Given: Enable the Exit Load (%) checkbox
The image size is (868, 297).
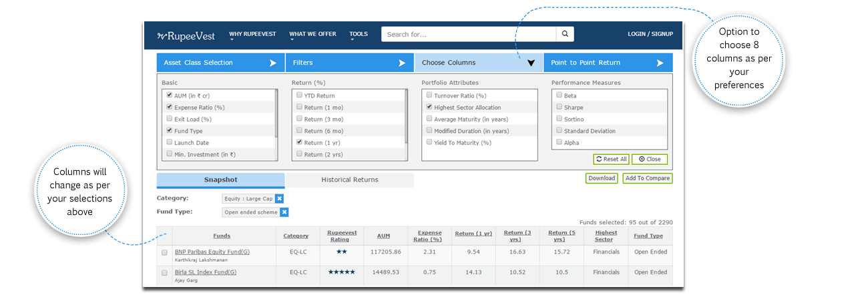Looking at the screenshot, I should [x=170, y=119].
